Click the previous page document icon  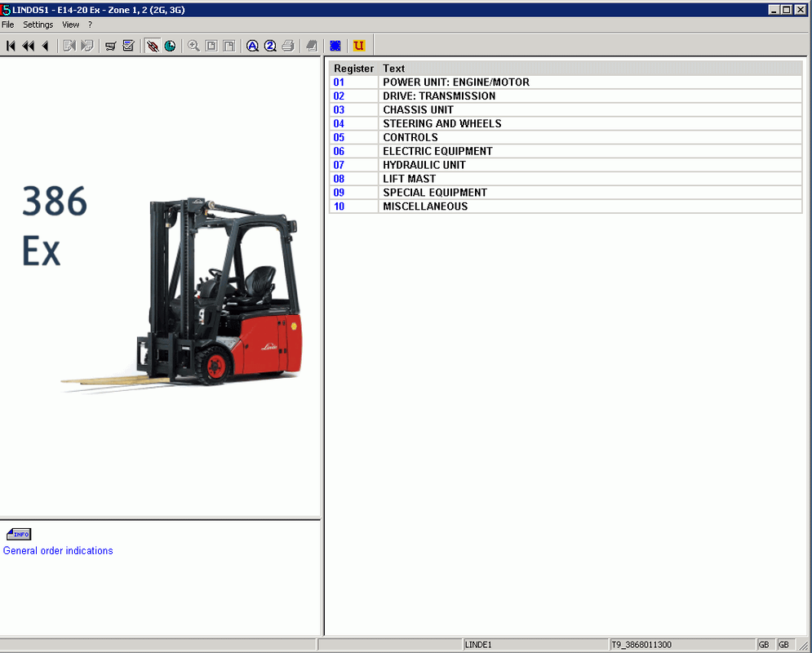(x=69, y=46)
